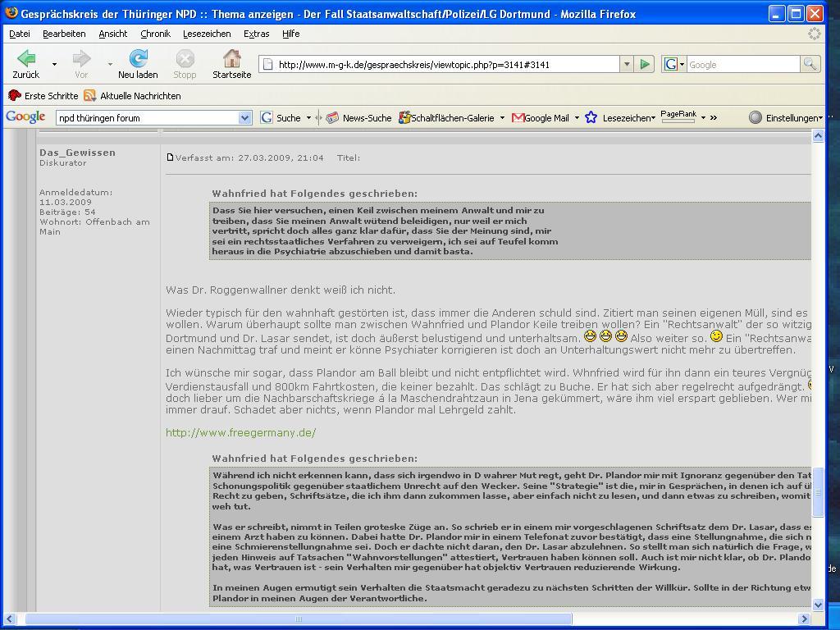Click the search magnifier icon in search box
Image resolution: width=840 pixels, height=630 pixels.
(810, 64)
